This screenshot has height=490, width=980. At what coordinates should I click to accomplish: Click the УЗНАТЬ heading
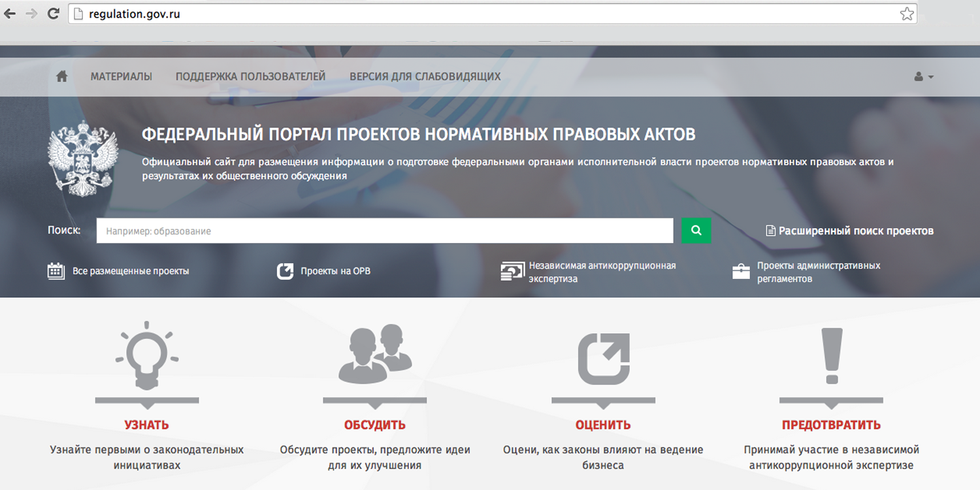click(x=146, y=425)
